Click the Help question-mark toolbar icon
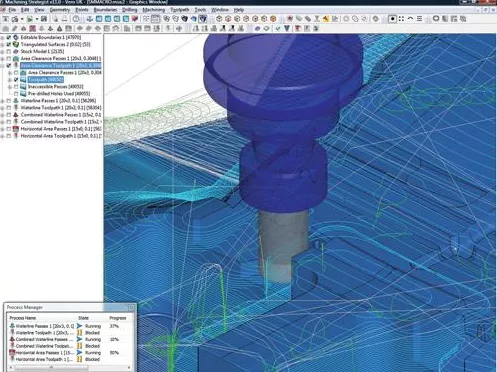This screenshot has height=372, width=497. tap(76, 19)
